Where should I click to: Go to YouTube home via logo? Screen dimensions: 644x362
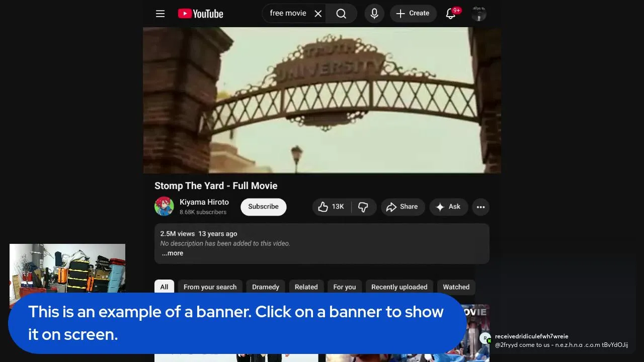pyautogui.click(x=200, y=14)
